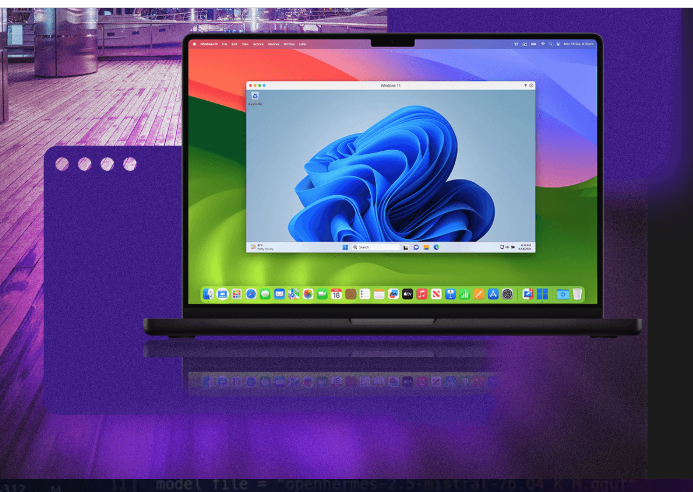Screen dimensions: 693x492
Task: Open the Windows 11 app menu
Action: [x=209, y=44]
